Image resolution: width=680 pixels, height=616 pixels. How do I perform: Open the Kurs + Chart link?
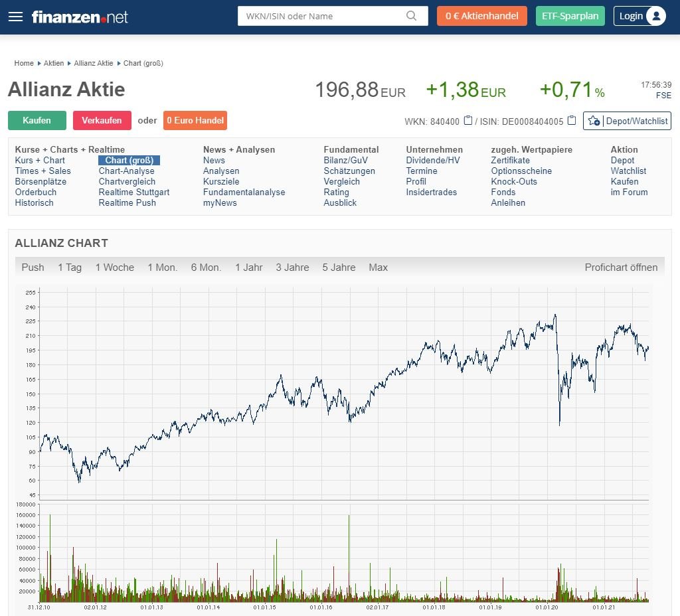pos(40,161)
